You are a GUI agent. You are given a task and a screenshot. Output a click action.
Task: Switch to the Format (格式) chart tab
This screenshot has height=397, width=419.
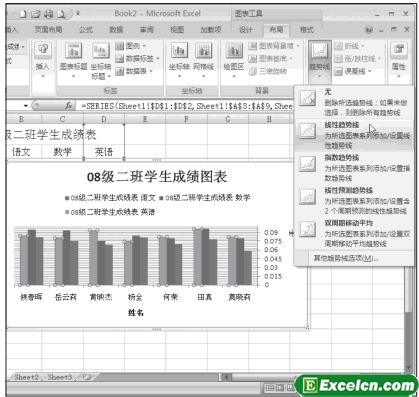pos(307,30)
